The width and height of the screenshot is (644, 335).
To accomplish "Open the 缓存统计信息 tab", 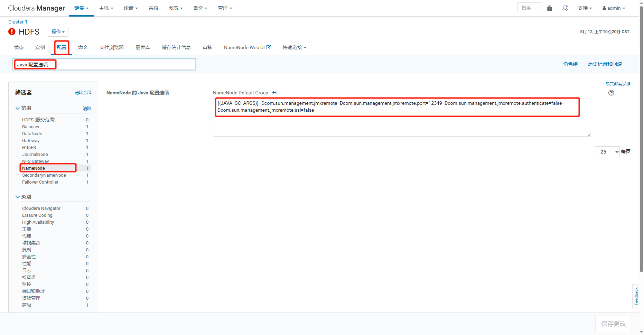I will [176, 47].
